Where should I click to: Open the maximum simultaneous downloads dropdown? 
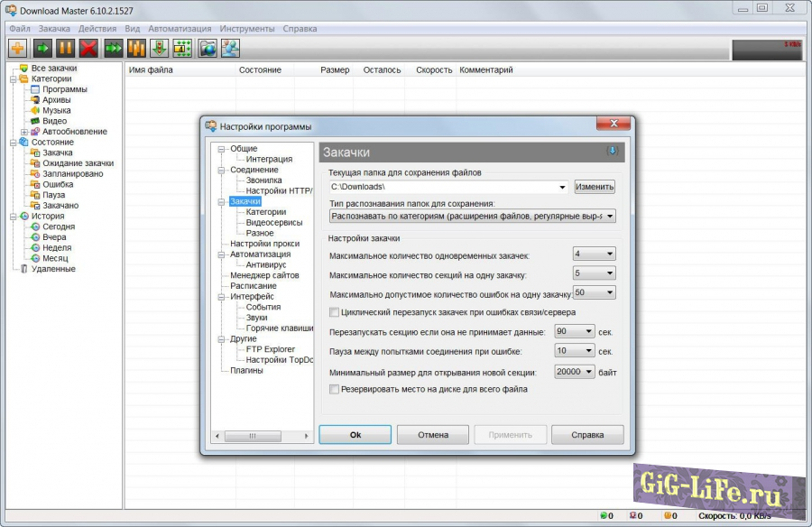pyautogui.click(x=594, y=254)
